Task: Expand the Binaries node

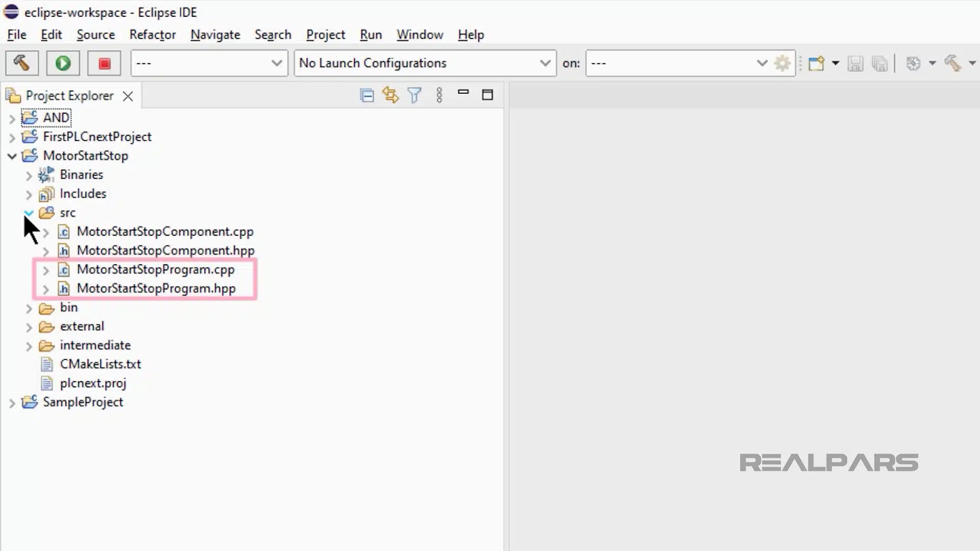Action: click(x=29, y=176)
